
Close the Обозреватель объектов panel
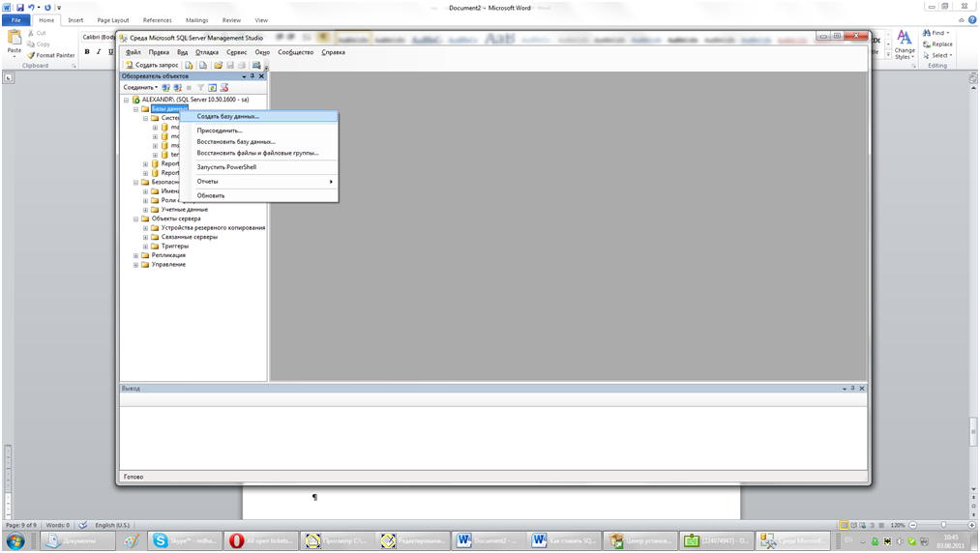[262, 76]
